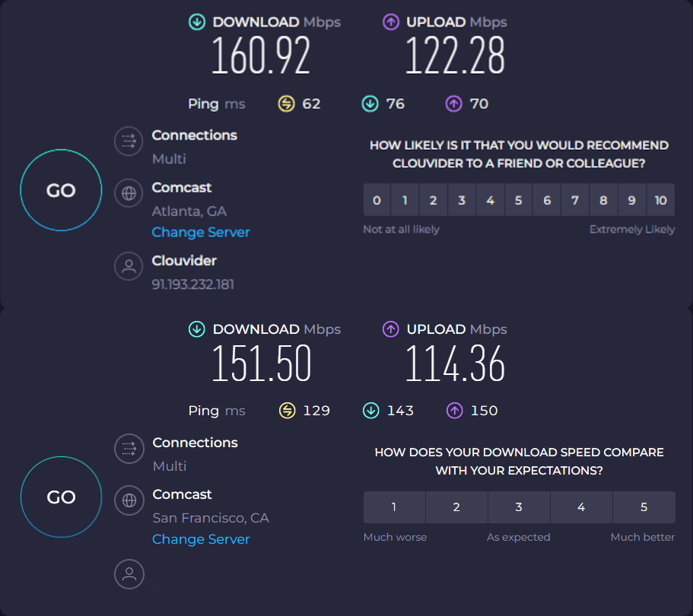693x616 pixels.
Task: Click the globe icon beside Comcast San Francisco
Action: coord(129,500)
